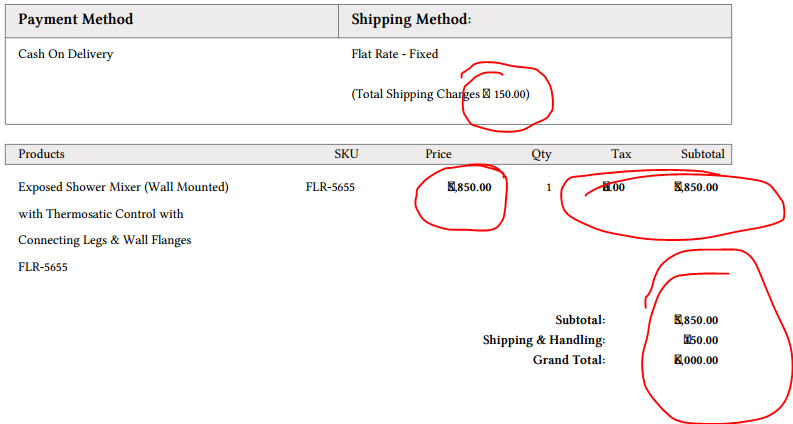Click the Shipping Method heading

tap(411, 20)
